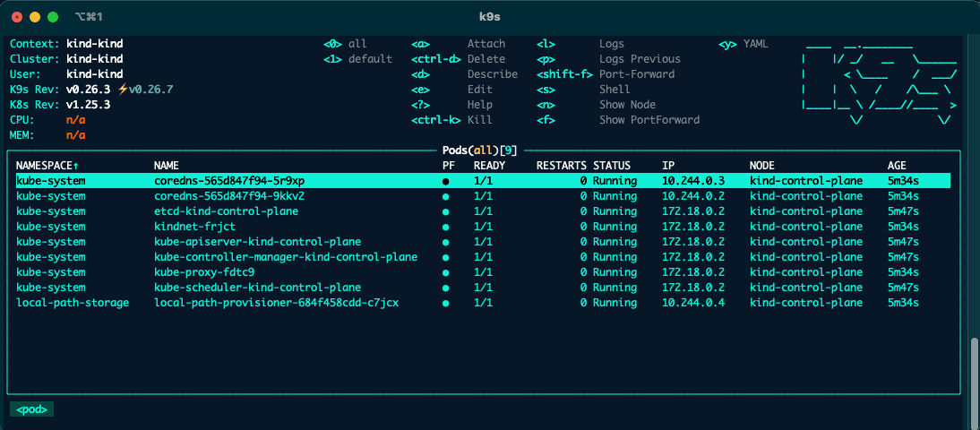Select the coredns-565d847f94-9kkv2 pod name

tap(228, 196)
